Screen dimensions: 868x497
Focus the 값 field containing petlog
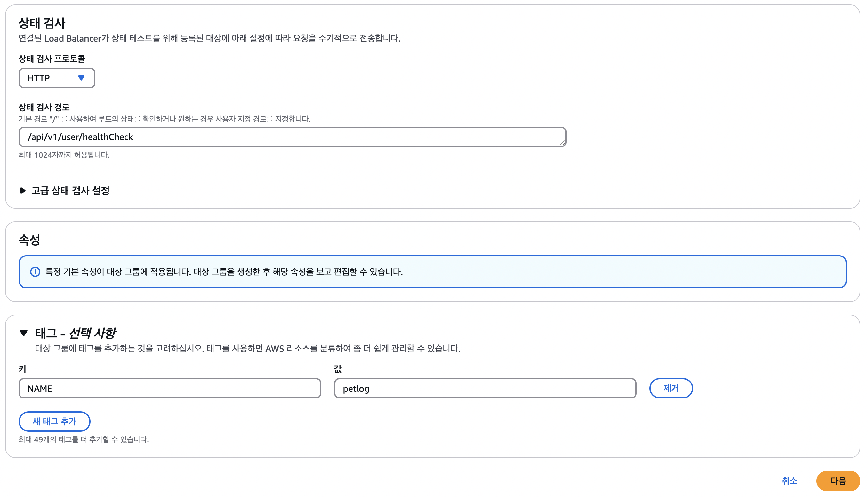pos(485,389)
